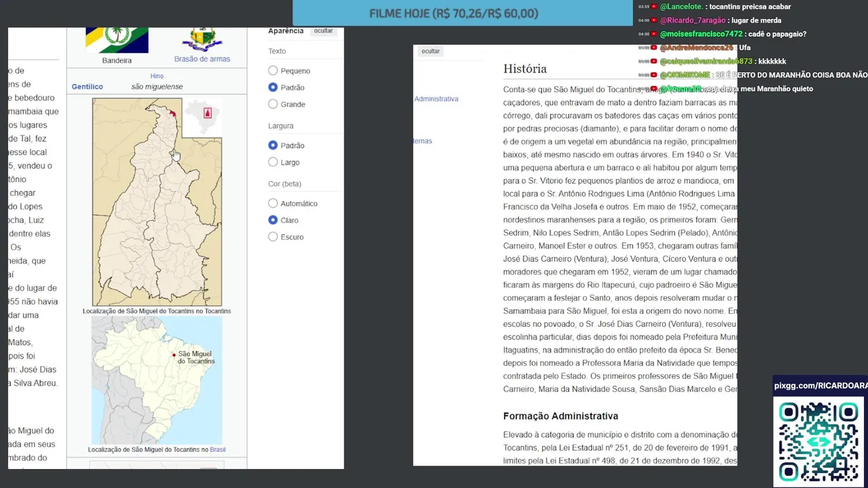Click pixgg.com/RICARDOARA text above QR

coord(821,386)
